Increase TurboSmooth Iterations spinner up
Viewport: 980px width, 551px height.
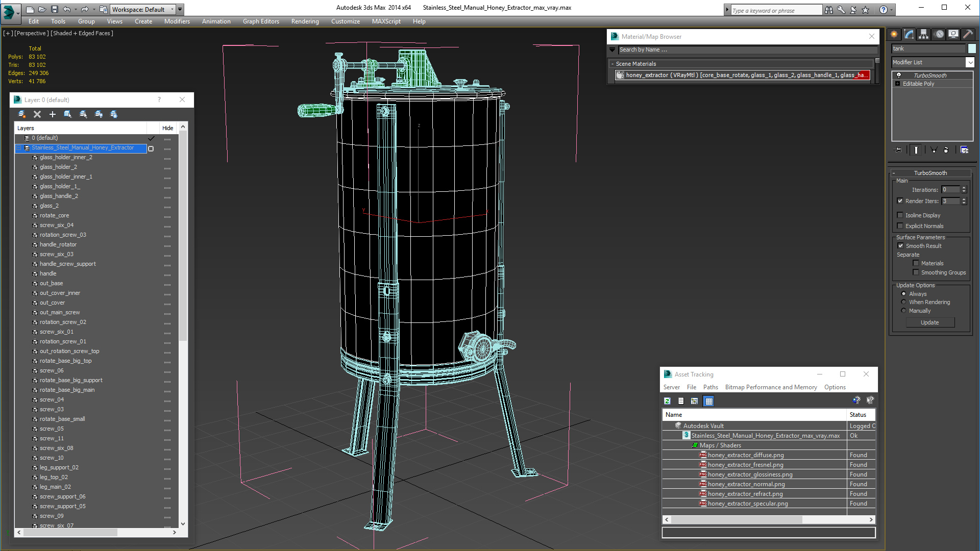(964, 188)
